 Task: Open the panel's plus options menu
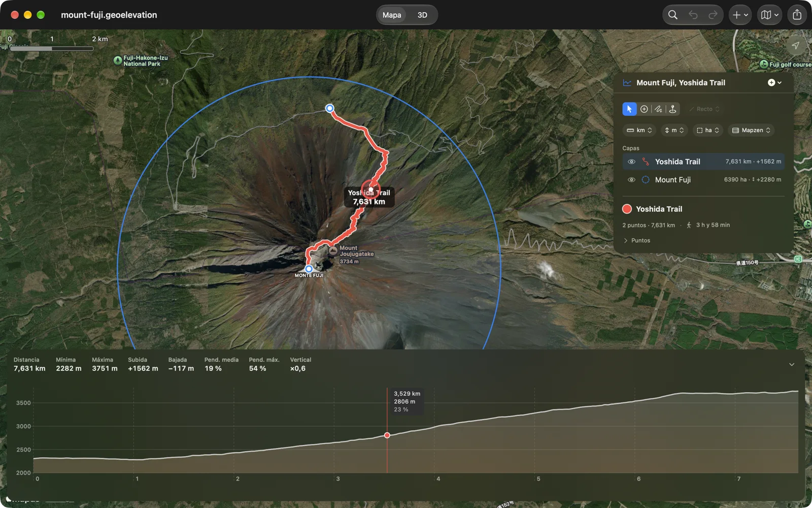click(774, 83)
